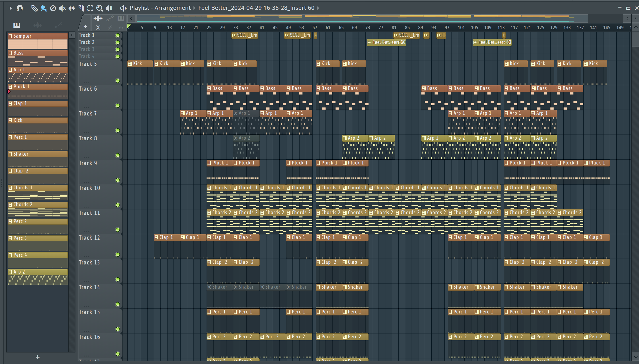Mute Track 6 via its green LED

118,106
